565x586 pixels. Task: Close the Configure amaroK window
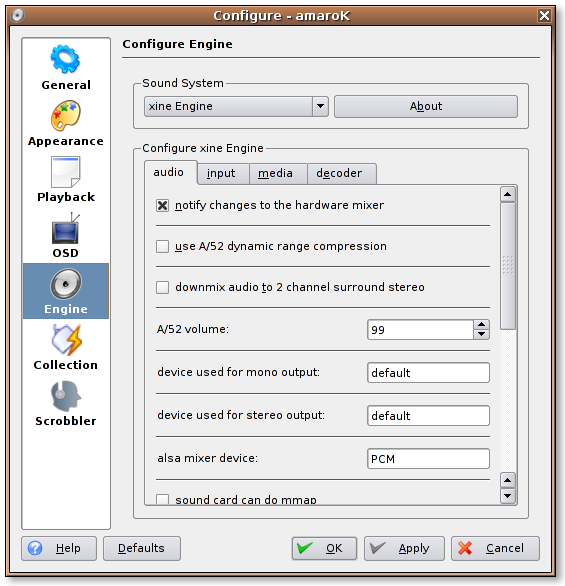click(x=544, y=15)
